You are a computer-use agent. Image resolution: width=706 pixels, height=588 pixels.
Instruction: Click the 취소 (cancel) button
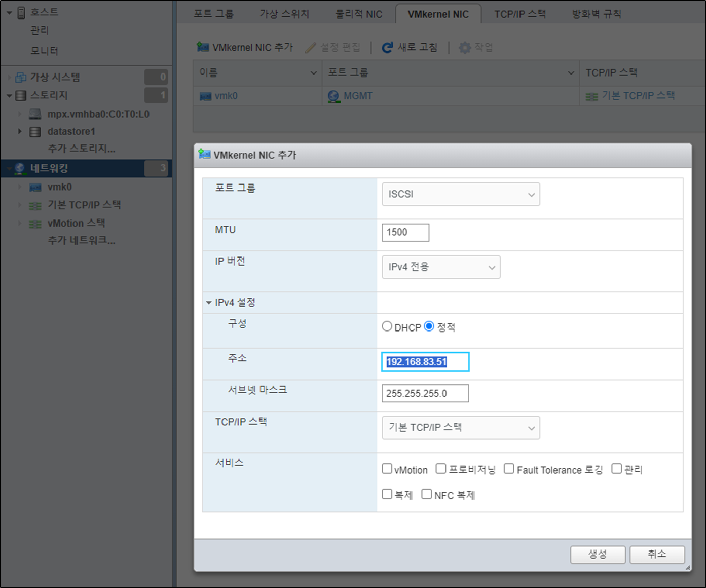pyautogui.click(x=657, y=555)
